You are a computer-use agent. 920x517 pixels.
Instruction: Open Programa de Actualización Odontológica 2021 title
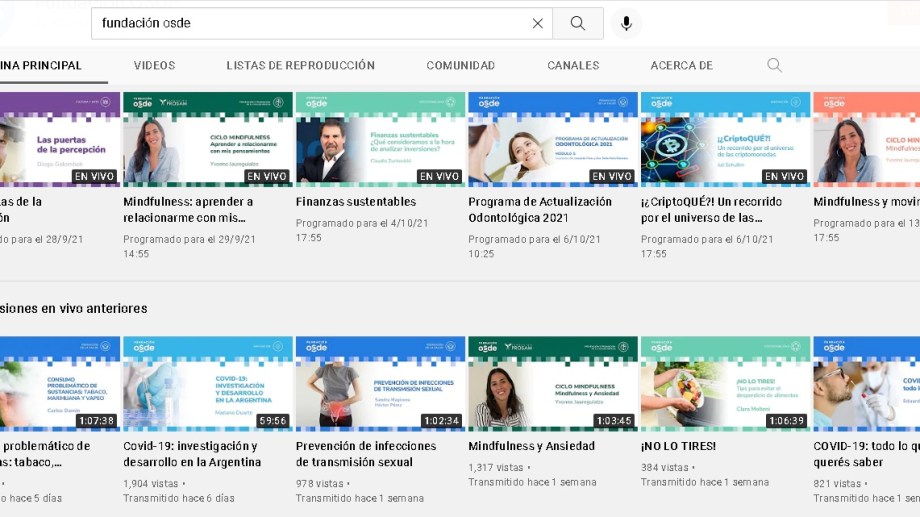tap(540, 209)
